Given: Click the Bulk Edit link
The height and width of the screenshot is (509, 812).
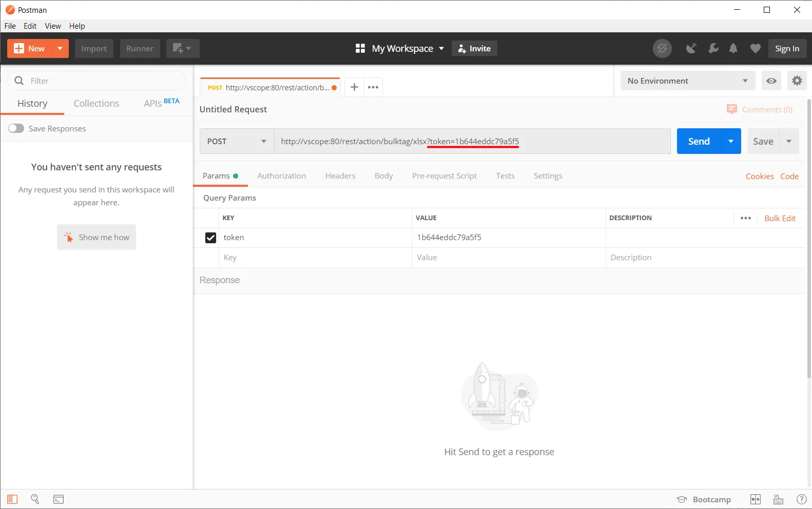Looking at the screenshot, I should point(780,218).
